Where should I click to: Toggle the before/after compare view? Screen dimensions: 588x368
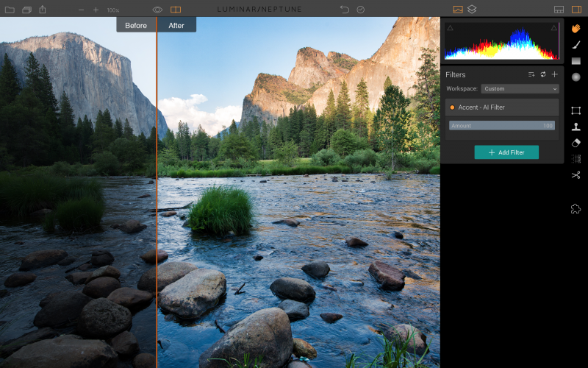pos(176,10)
